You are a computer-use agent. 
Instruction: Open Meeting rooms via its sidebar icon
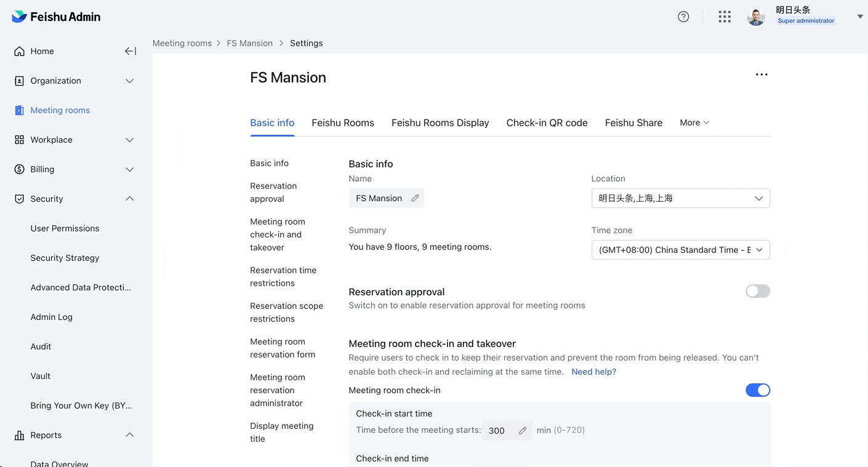pos(18,110)
